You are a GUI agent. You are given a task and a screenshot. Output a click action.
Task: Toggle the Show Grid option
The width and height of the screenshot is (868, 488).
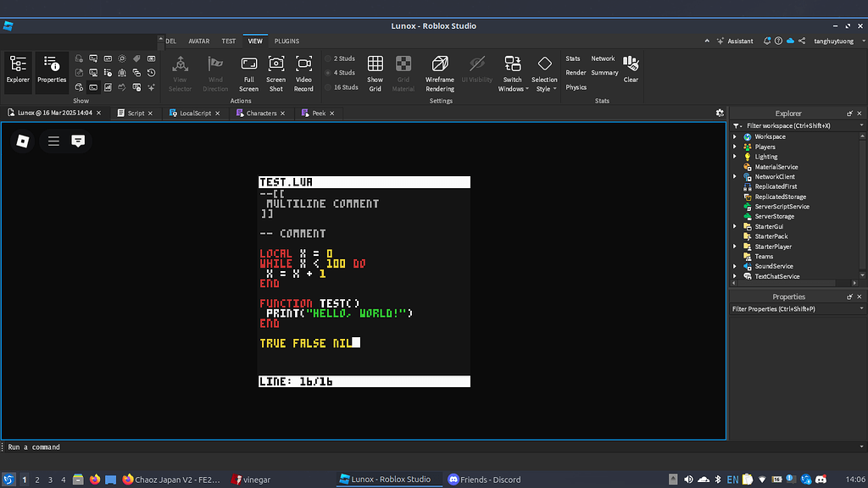tap(375, 64)
